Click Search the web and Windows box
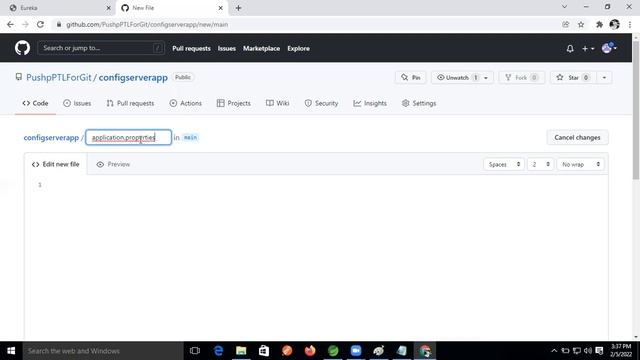This screenshot has width=640, height=360. tap(103, 351)
